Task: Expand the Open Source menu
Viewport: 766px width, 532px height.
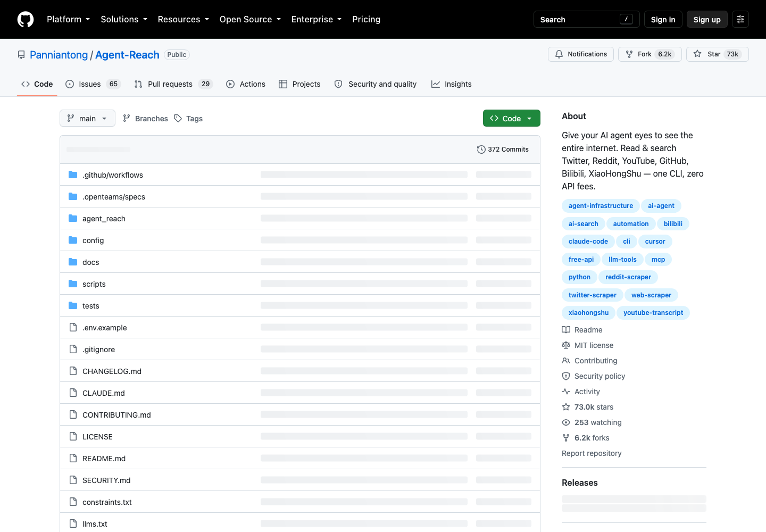Action: [x=250, y=19]
